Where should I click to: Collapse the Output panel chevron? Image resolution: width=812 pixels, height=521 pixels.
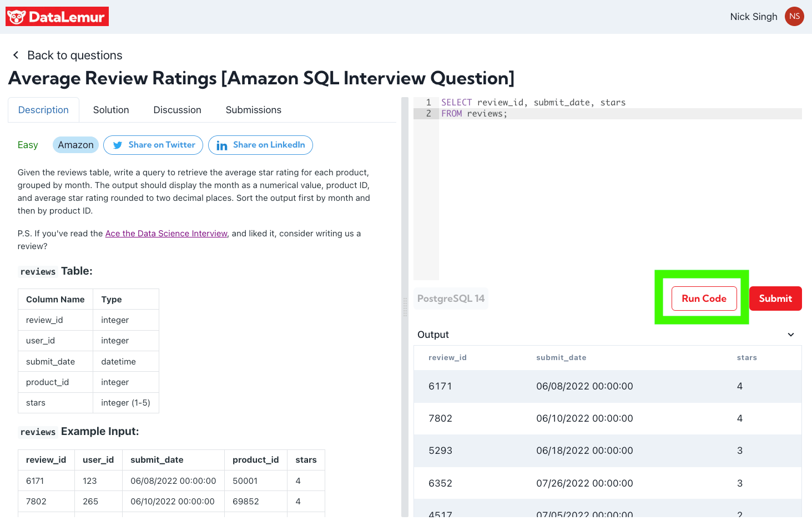[x=790, y=335]
